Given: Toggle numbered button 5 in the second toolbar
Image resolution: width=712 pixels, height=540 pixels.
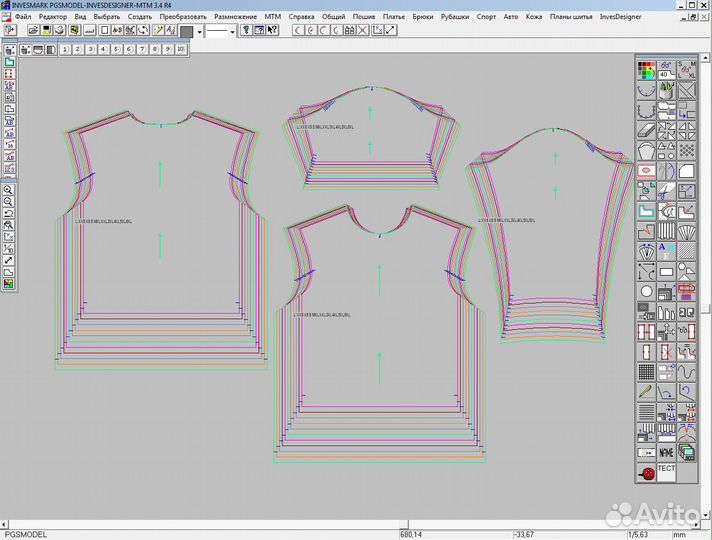Looking at the screenshot, I should point(117,48).
